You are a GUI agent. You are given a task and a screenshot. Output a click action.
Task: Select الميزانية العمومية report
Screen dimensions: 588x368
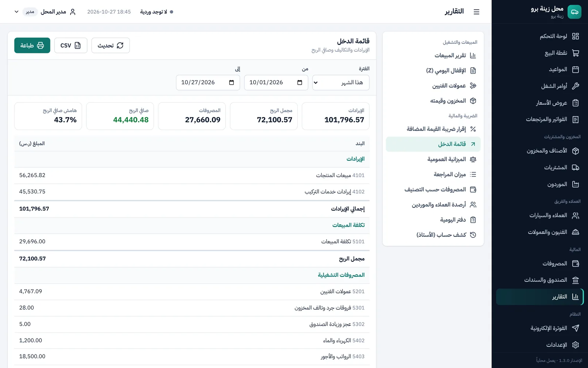point(433,159)
